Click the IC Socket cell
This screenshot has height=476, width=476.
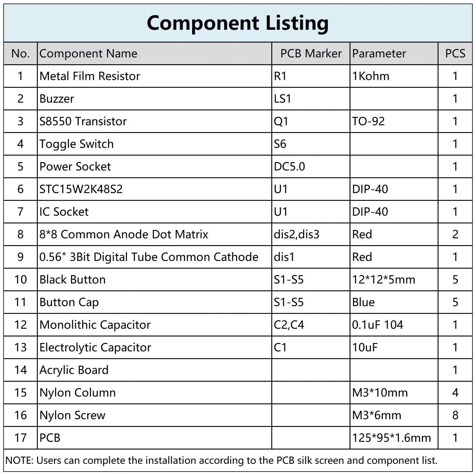[64, 212]
